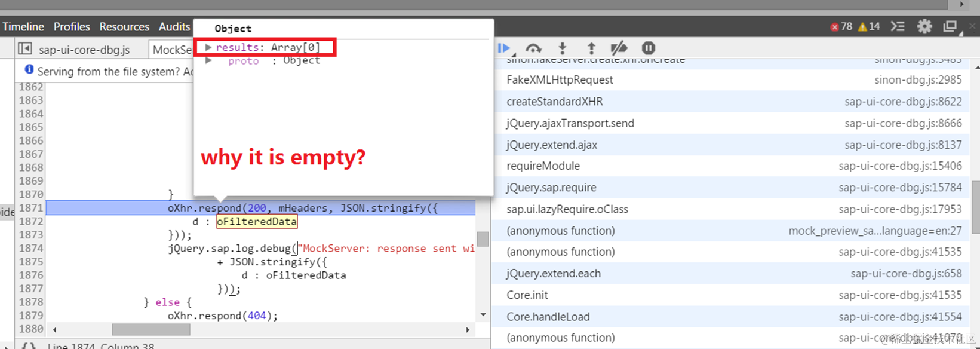Open DevTools settings gear
The image size is (980, 349).
tap(924, 26)
